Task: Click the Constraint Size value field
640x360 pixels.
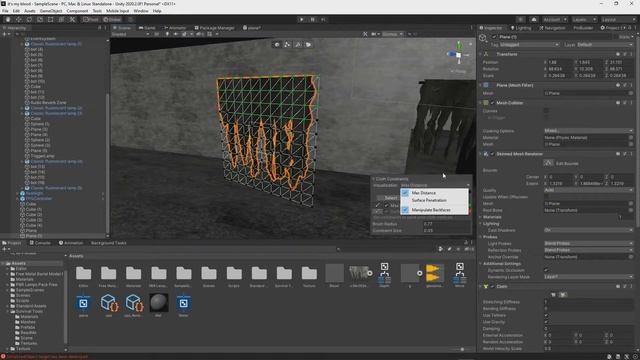Action: click(x=446, y=231)
